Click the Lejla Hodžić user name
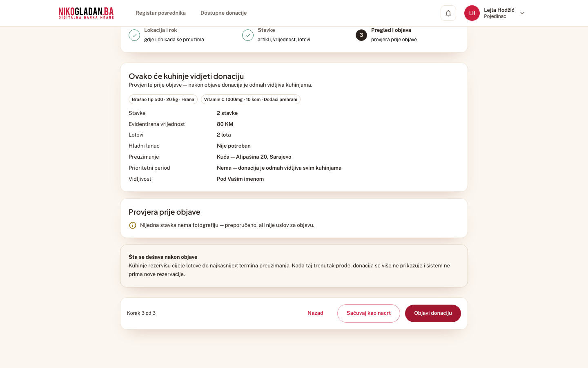This screenshot has height=368, width=588. 499,10
